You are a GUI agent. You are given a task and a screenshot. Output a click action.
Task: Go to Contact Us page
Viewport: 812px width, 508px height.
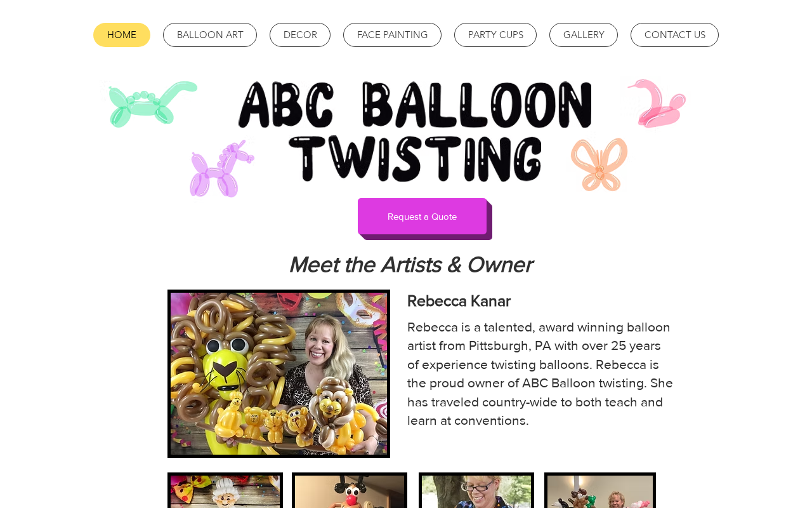click(674, 35)
